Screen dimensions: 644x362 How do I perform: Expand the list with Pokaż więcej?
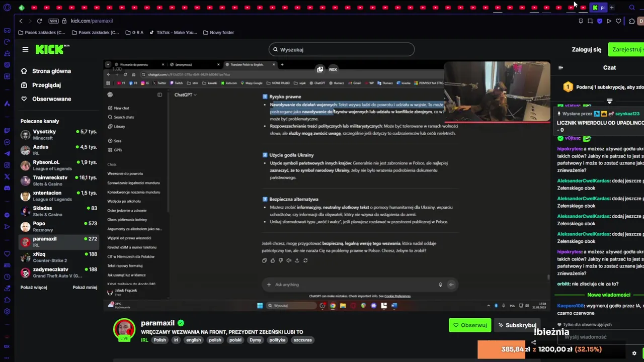34,288
